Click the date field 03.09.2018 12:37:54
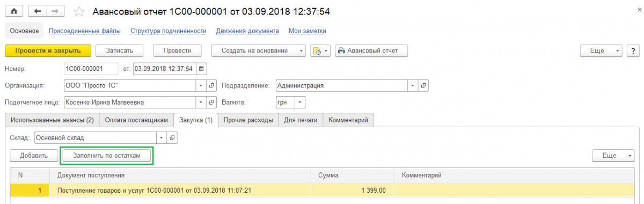The height and width of the screenshot is (204, 644). click(x=164, y=69)
